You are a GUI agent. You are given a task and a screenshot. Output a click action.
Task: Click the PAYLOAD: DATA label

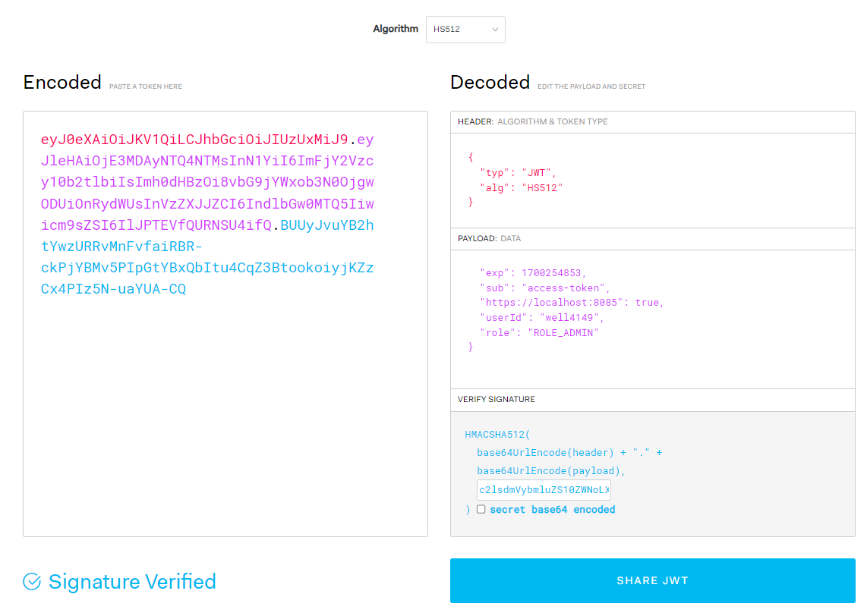pyautogui.click(x=490, y=239)
